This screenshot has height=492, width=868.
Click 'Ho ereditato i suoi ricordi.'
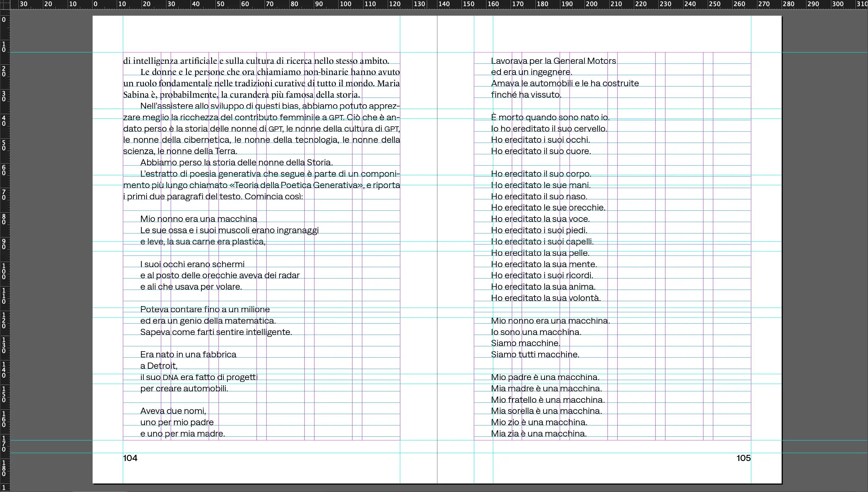click(542, 275)
